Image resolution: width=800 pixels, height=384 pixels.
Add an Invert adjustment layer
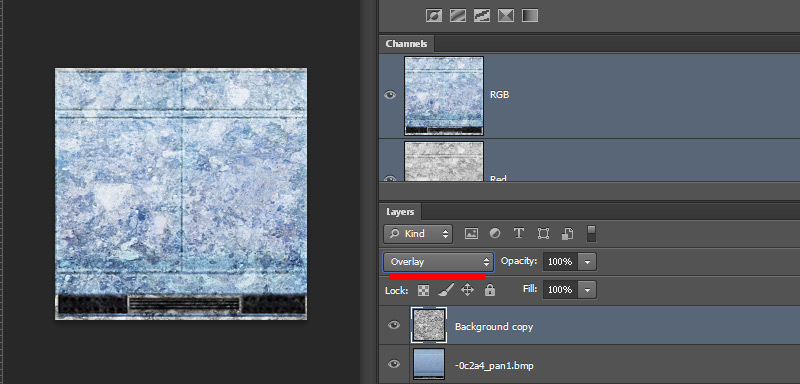tap(434, 16)
